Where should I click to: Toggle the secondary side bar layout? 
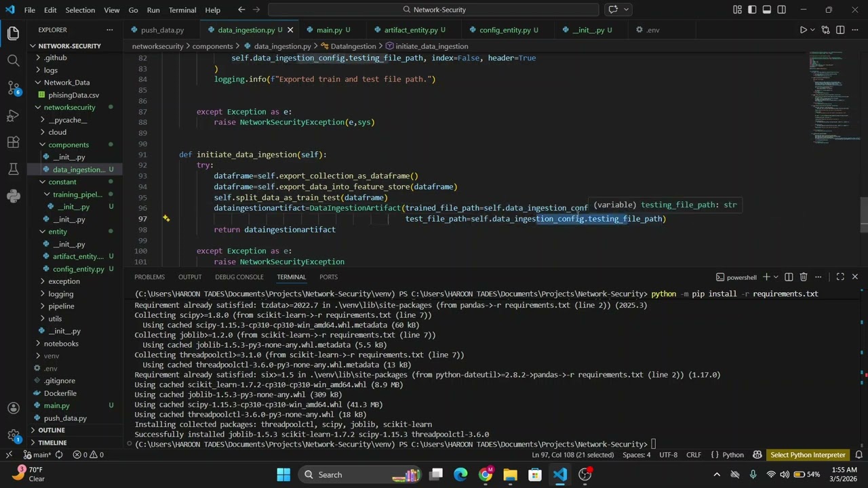(782, 9)
